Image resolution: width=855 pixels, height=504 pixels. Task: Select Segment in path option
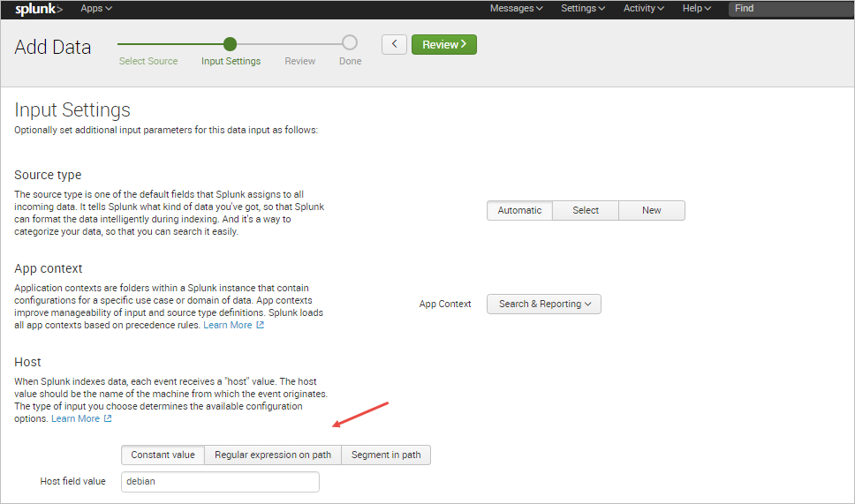pyautogui.click(x=386, y=455)
